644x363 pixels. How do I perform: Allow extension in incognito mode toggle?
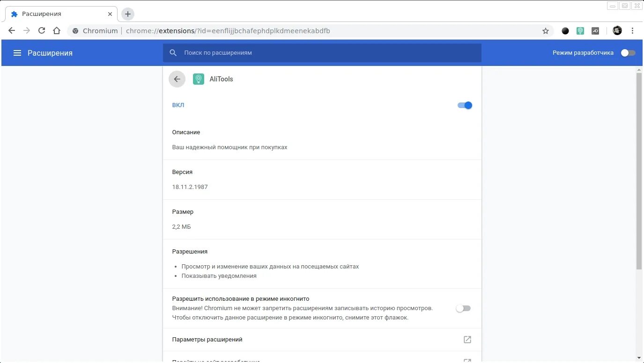[x=463, y=308]
